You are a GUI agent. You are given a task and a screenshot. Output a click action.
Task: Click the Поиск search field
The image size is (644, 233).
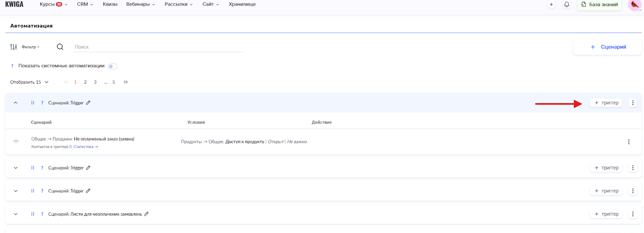pyautogui.click(x=158, y=47)
